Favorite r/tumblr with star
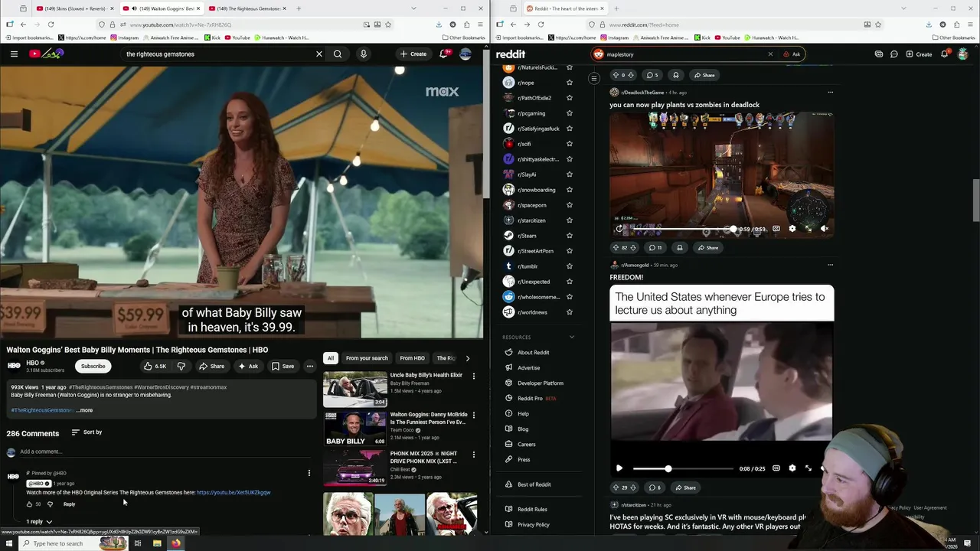This screenshot has width=980, height=551. (569, 266)
